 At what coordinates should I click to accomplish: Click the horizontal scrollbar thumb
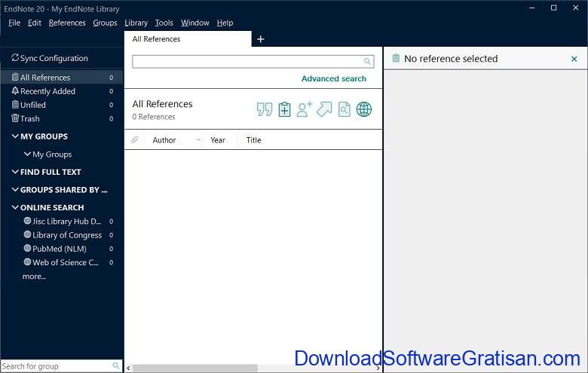pos(195,368)
